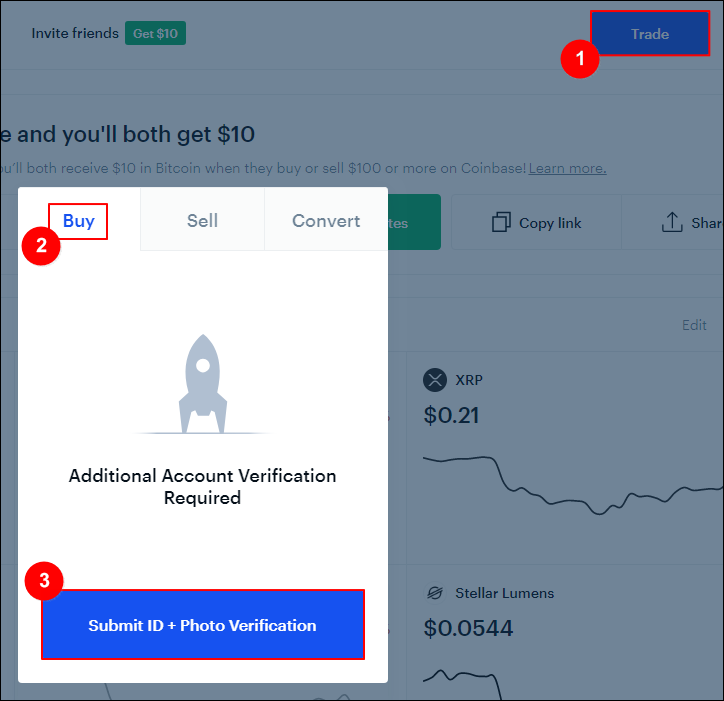This screenshot has height=701, width=724.
Task: Switch to the Convert tab
Action: click(x=326, y=221)
